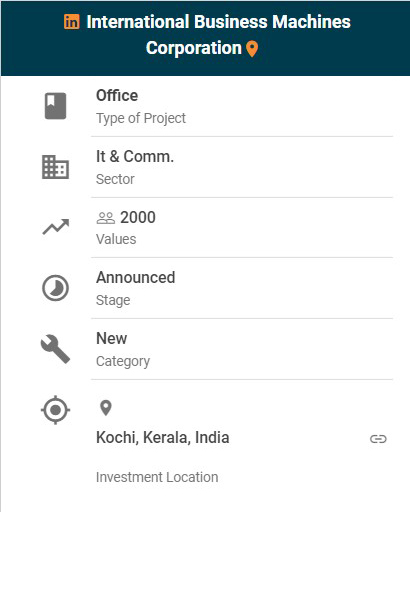Open the chain link icon beside Kochi

click(x=378, y=439)
